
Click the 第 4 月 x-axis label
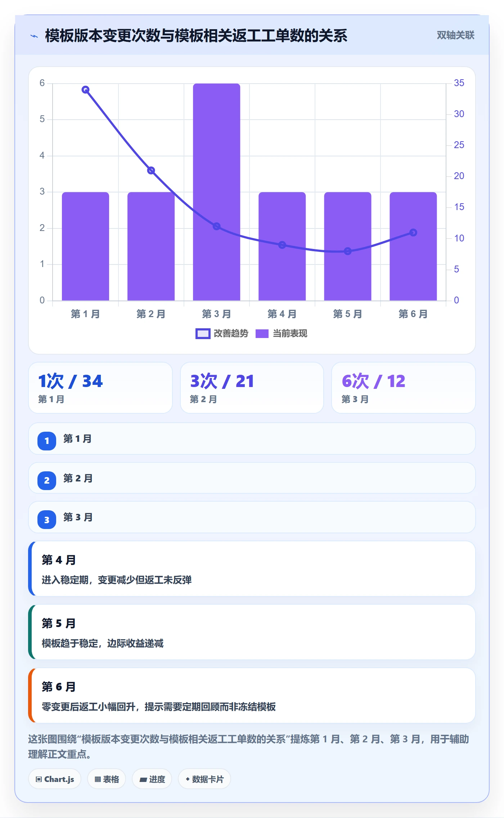(282, 314)
